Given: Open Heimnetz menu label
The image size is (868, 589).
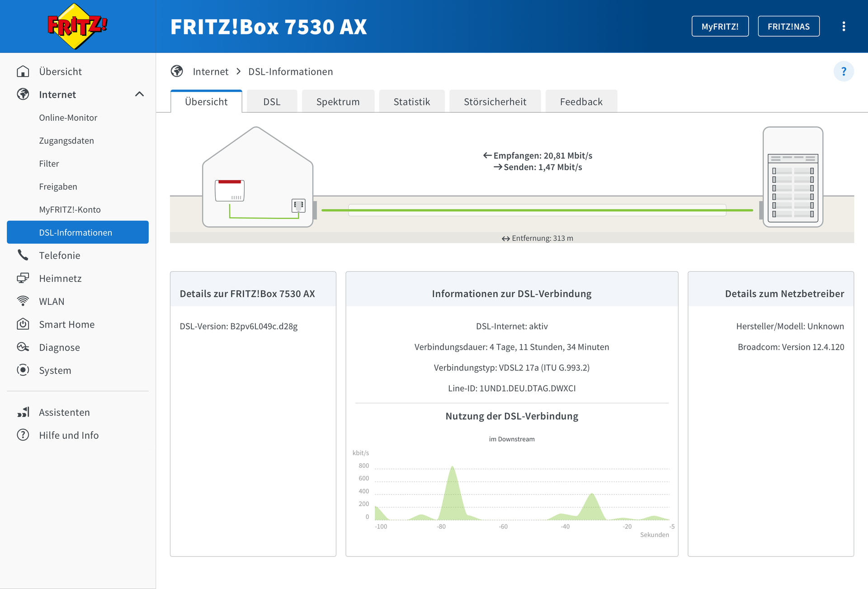Looking at the screenshot, I should point(61,278).
